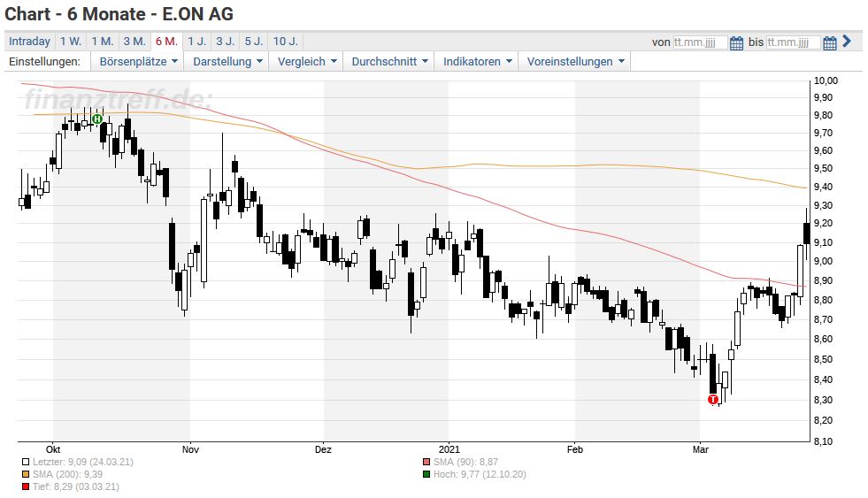Click the 8,10 price axis label
This screenshot has height=498, width=868.
point(823,441)
